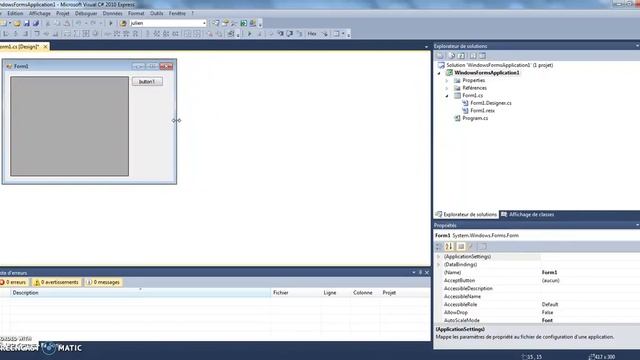The width and height of the screenshot is (640, 360).
Task: Open the 'julien' combo box dropdown arrow
Action: [x=204, y=23]
